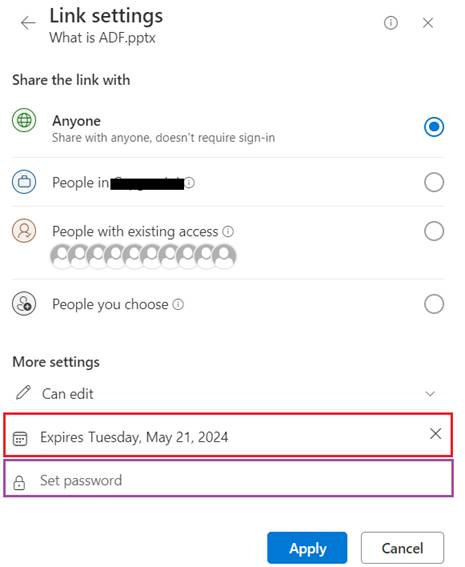Viewport: 465px width, 567px height.
Task: Apply the link settings
Action: coord(307,548)
